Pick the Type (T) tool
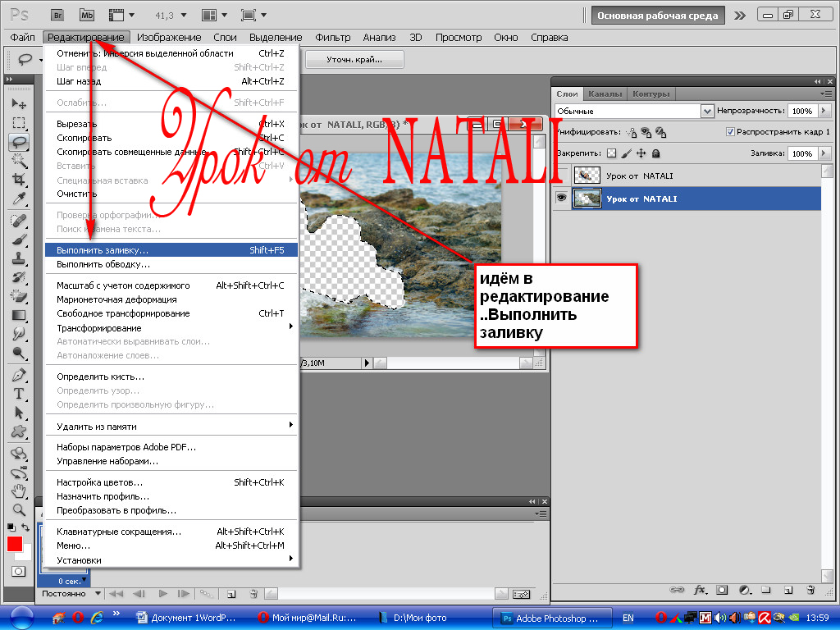Screen dimensions: 840x630 coord(19,394)
